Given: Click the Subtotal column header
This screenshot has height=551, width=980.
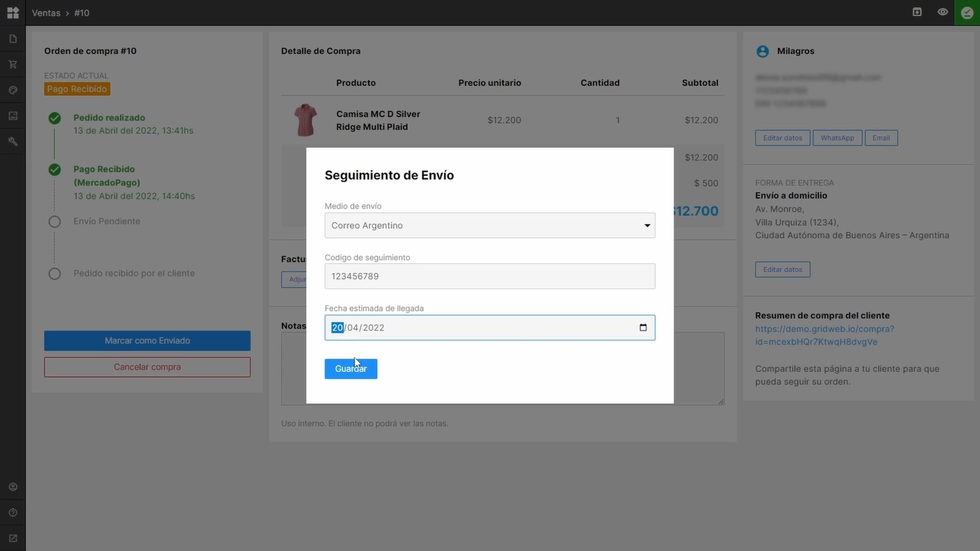Looking at the screenshot, I should pos(700,83).
